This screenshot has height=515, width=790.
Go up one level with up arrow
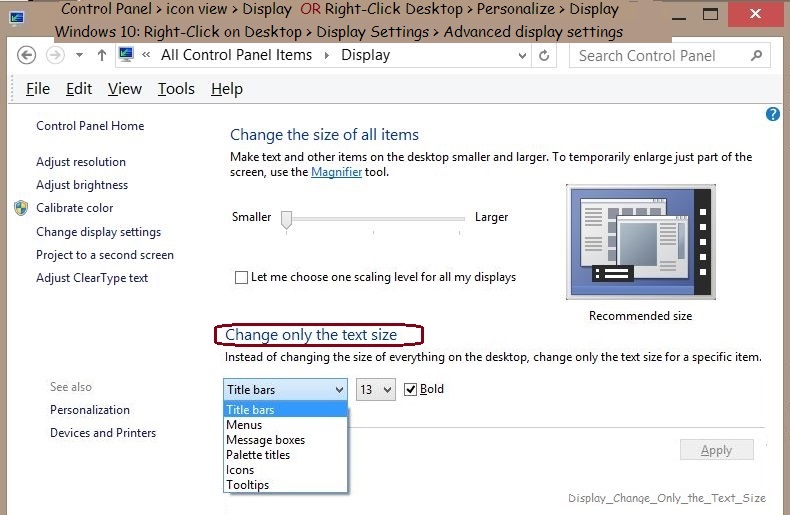pos(102,55)
